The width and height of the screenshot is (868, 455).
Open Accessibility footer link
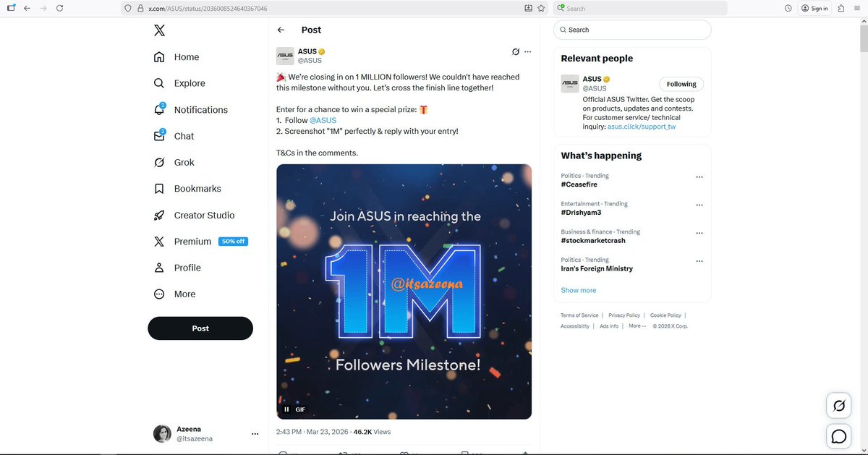[575, 326]
